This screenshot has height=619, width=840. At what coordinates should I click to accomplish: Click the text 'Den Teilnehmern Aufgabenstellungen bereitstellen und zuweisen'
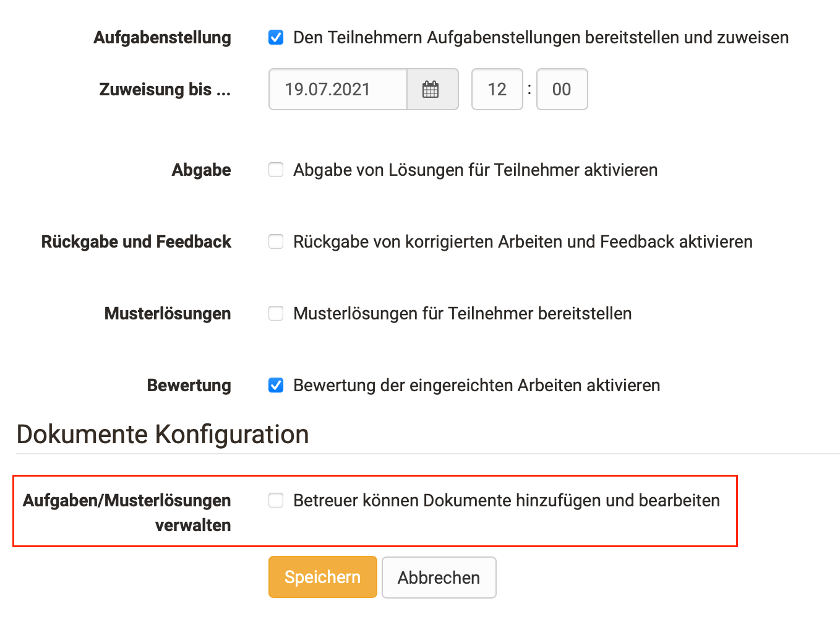[x=541, y=38]
